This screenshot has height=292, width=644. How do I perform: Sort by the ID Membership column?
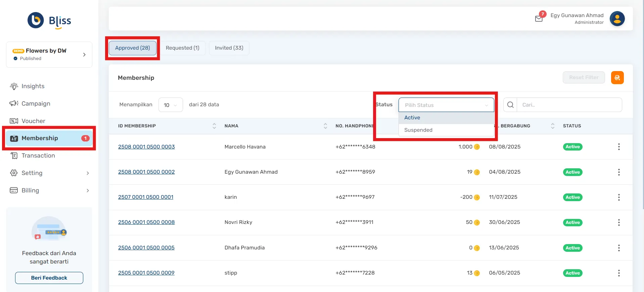[x=214, y=126]
